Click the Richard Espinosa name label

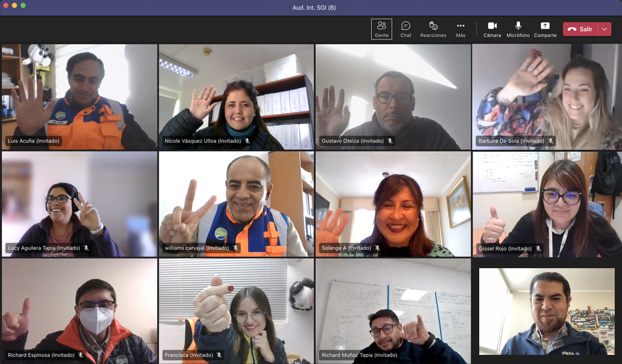41,355
